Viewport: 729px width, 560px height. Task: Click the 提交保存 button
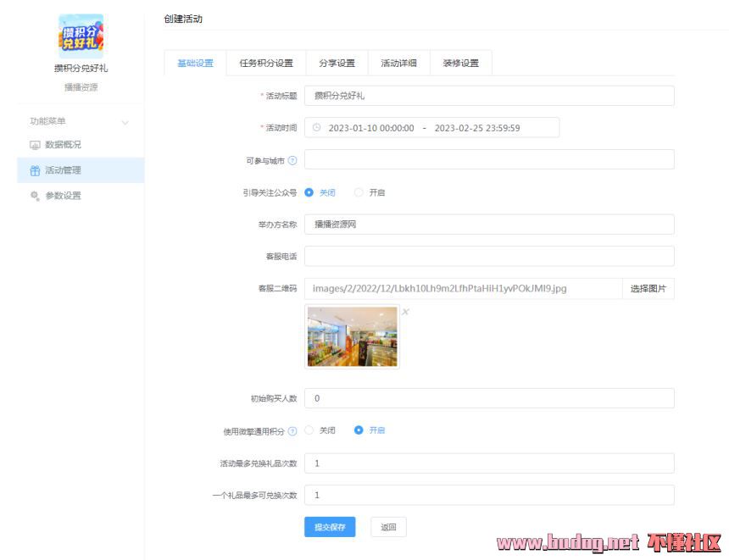click(330, 527)
